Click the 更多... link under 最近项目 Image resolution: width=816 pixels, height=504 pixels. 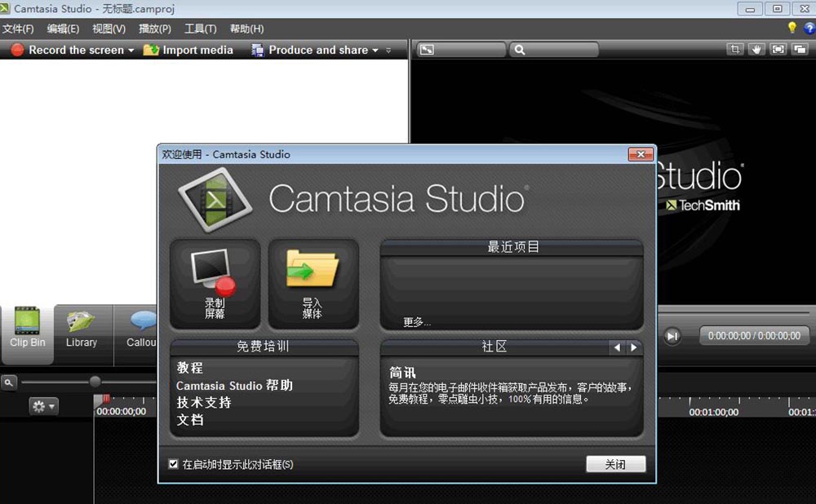[417, 322]
